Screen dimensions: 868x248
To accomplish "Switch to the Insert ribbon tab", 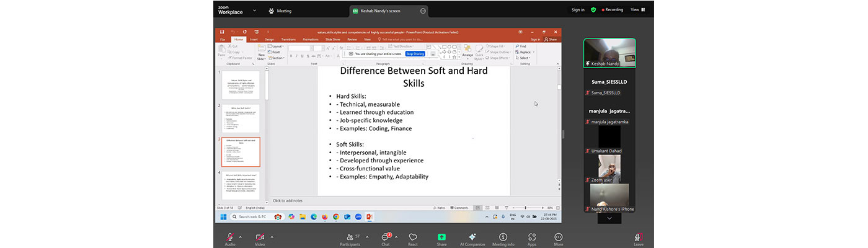I will point(254,39).
